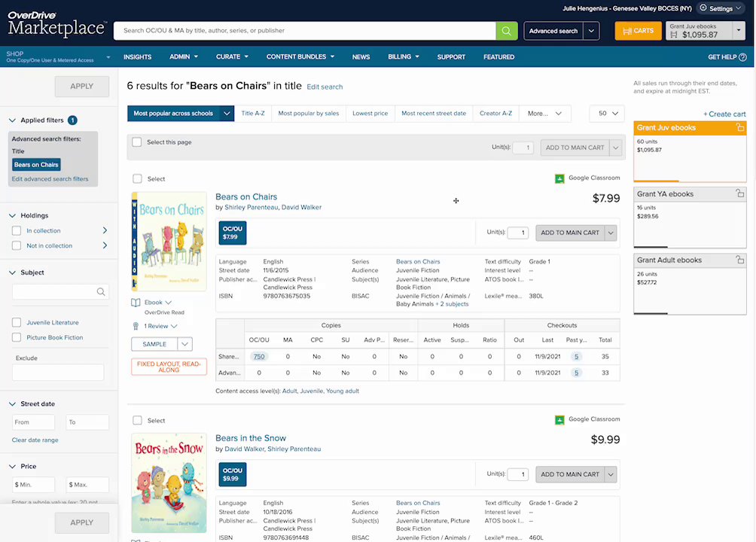Sort results by Title A-Z
Image resolution: width=756 pixels, height=542 pixels.
point(253,114)
